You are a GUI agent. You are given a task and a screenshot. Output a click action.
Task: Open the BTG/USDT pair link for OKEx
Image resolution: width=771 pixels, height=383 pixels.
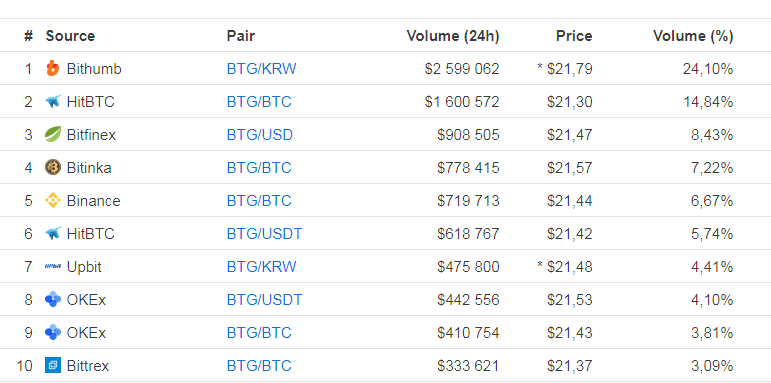coord(265,299)
